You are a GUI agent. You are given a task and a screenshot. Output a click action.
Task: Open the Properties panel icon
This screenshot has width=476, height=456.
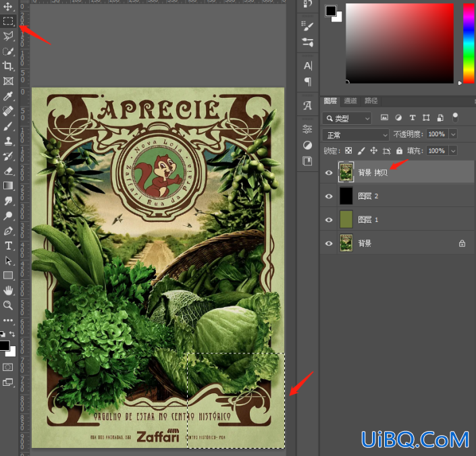pyautogui.click(x=307, y=129)
